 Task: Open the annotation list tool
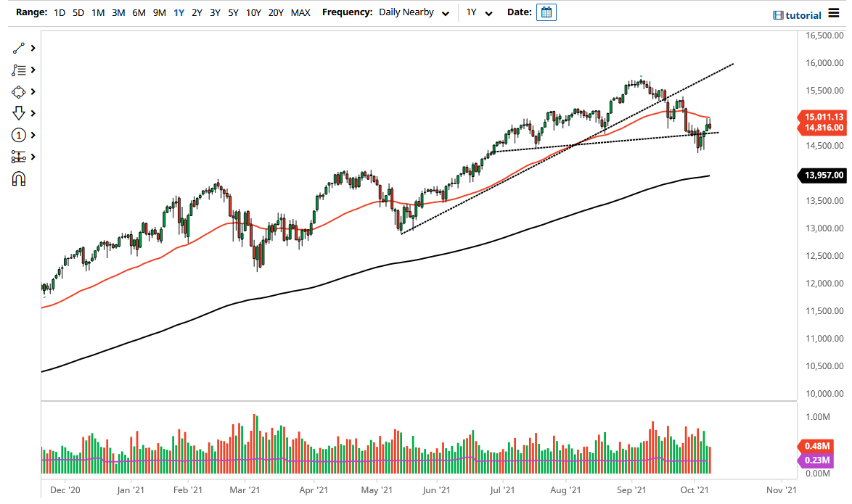point(18,70)
